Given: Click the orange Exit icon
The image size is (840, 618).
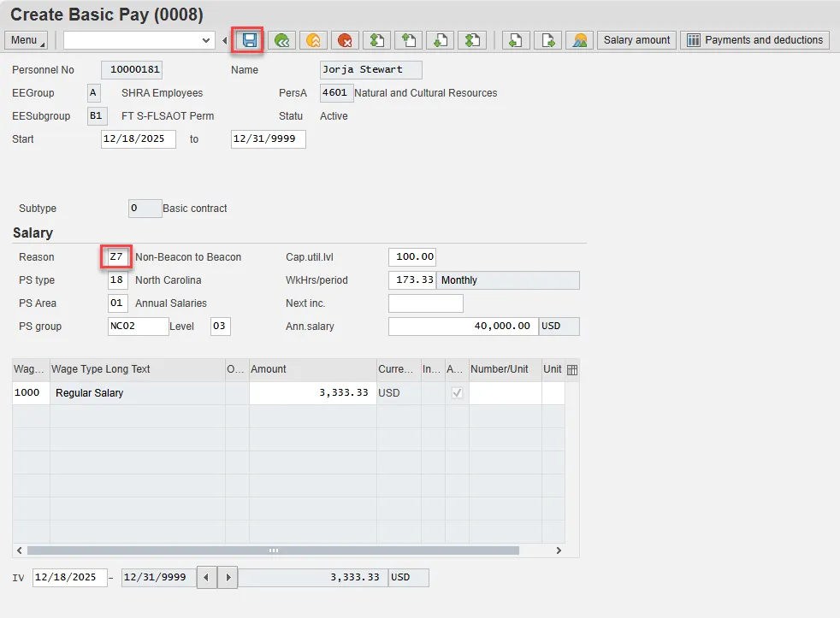Looking at the screenshot, I should tap(313, 40).
